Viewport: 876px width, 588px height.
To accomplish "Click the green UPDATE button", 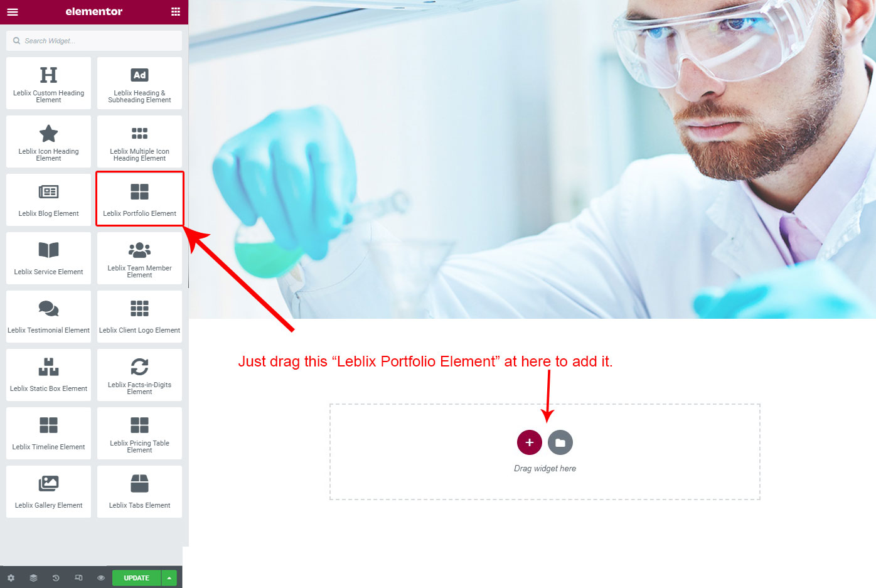I will [136, 578].
